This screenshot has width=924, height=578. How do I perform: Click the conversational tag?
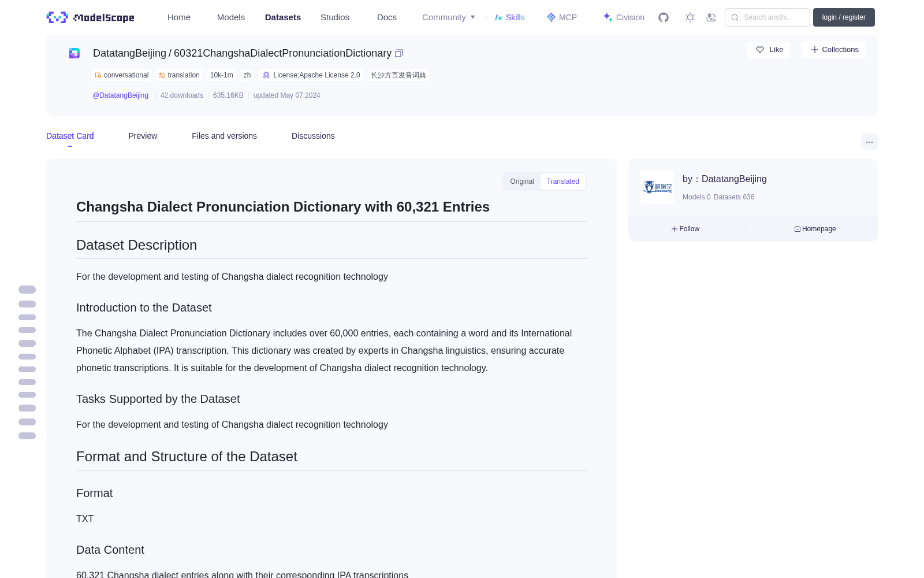122,75
